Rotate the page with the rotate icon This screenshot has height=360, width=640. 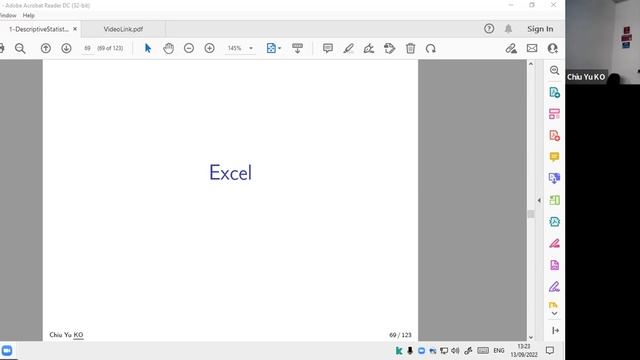pos(431,49)
